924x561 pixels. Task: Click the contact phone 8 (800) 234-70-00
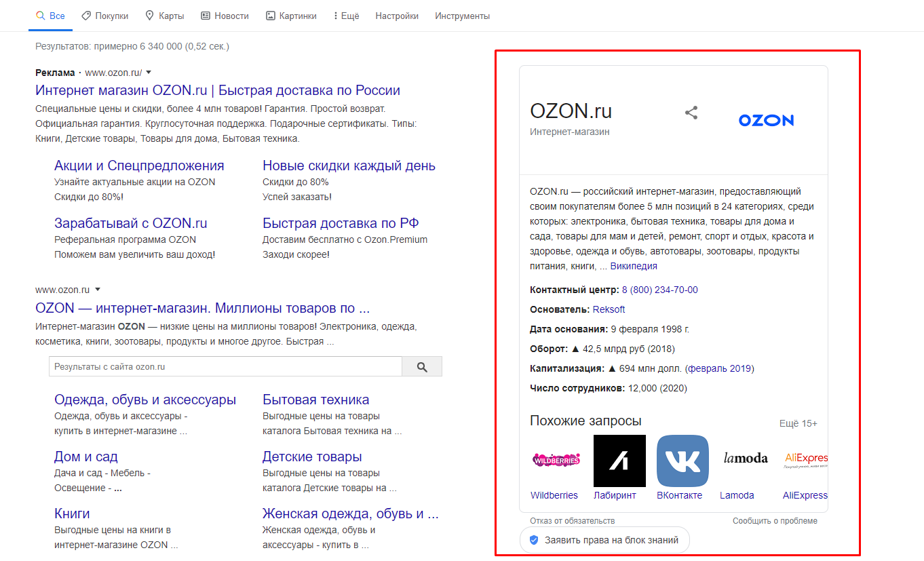tap(660, 290)
